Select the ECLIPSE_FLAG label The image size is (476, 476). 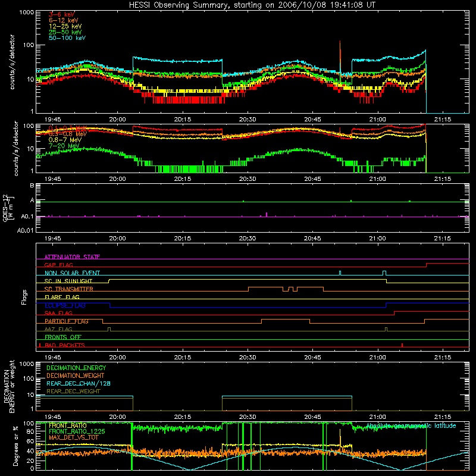[65, 305]
